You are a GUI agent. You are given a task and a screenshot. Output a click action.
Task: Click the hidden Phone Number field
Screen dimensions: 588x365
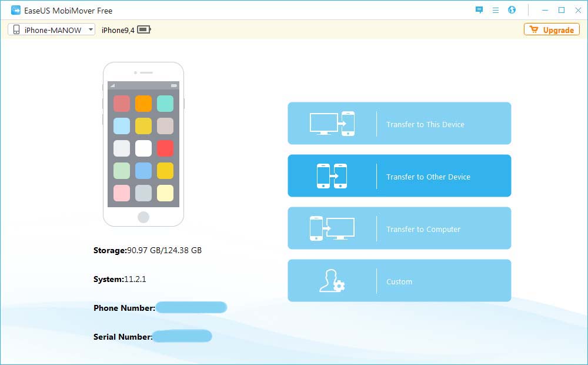(x=191, y=307)
